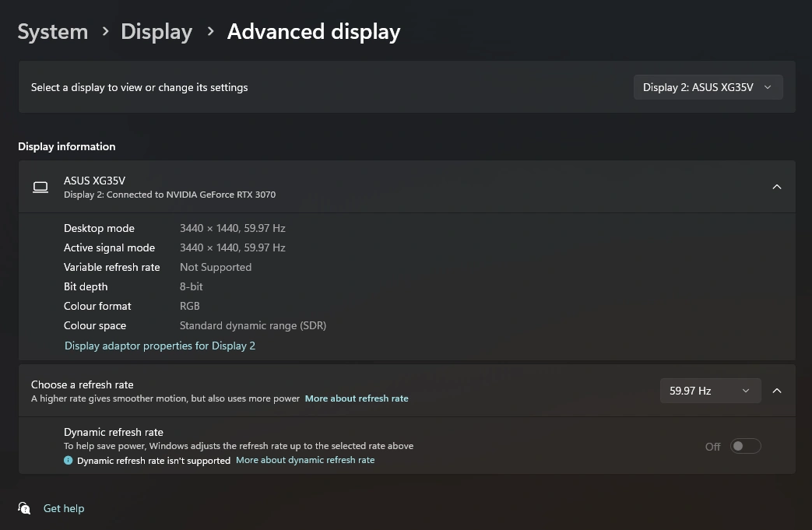
Task: Navigate to Display in the breadcrumb
Action: (156, 32)
